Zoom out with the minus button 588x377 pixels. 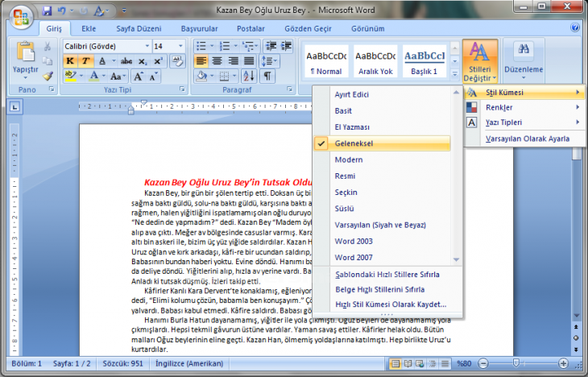pos(484,363)
